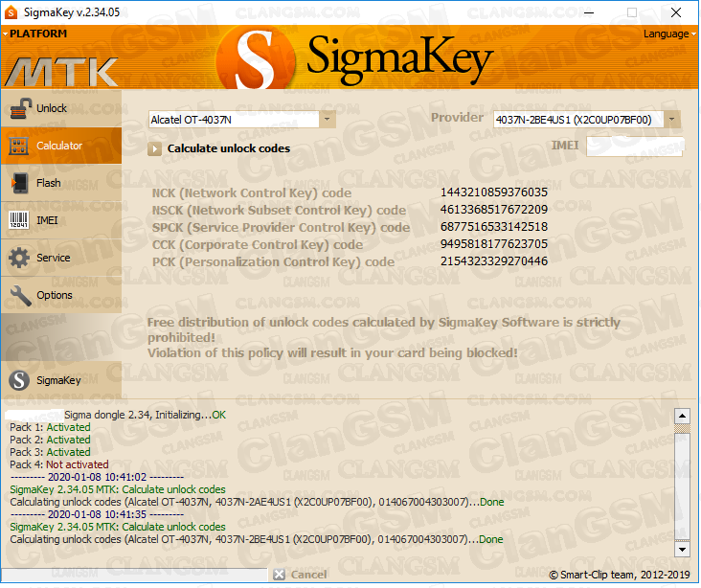Switch to the Service tab
The width and height of the screenshot is (701, 588).
click(x=61, y=258)
